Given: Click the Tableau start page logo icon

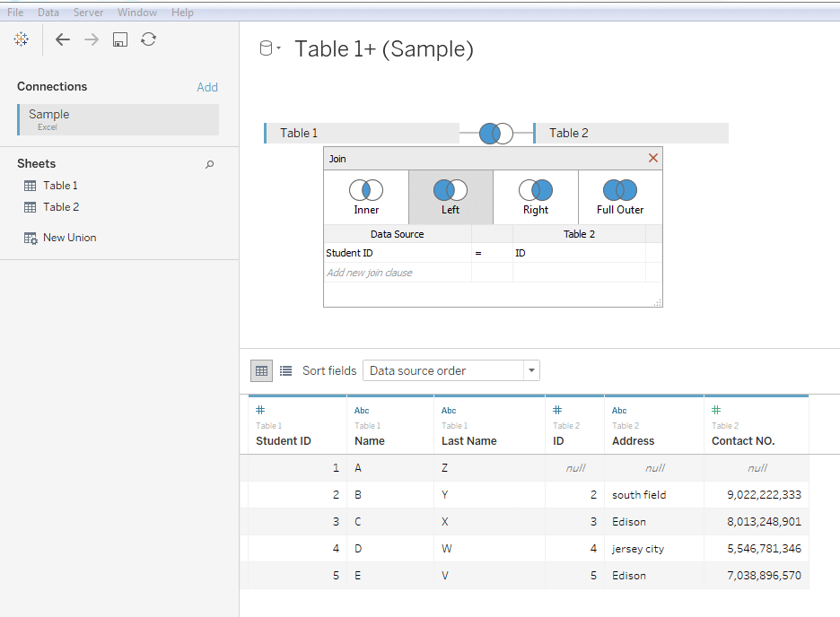Looking at the screenshot, I should [x=22, y=39].
